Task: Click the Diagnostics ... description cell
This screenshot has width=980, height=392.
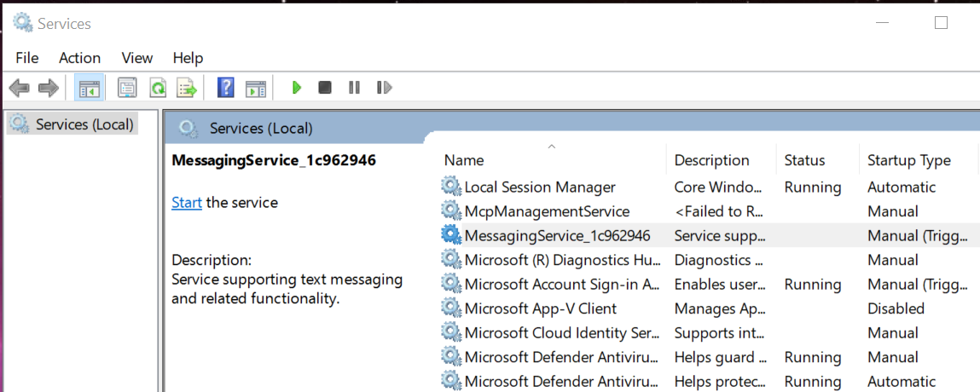Action: point(719,260)
